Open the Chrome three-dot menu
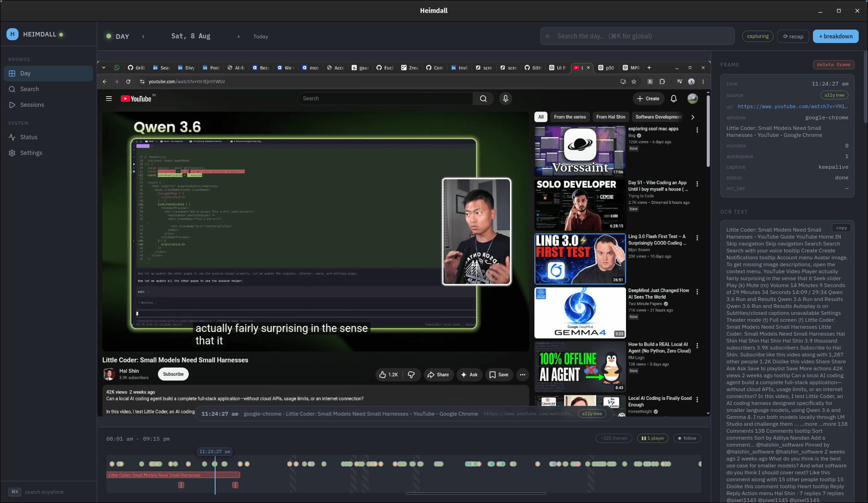The image size is (868, 503). click(703, 82)
